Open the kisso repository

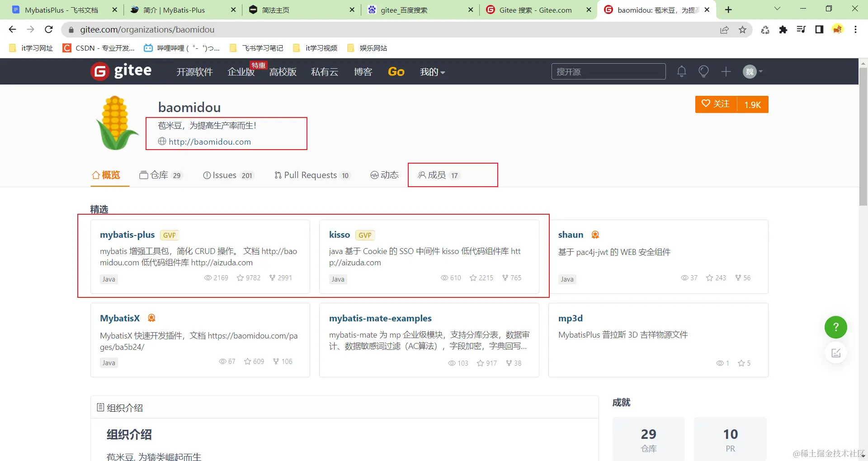coord(340,235)
